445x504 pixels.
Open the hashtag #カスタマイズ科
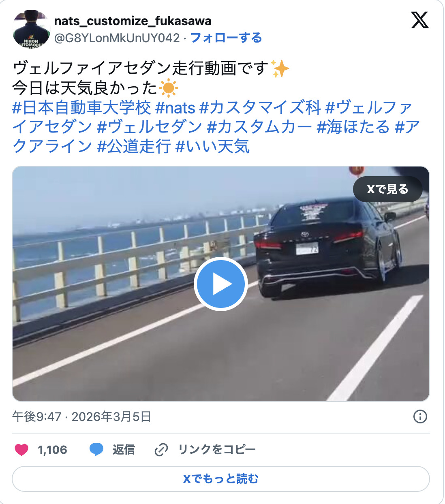point(260,108)
